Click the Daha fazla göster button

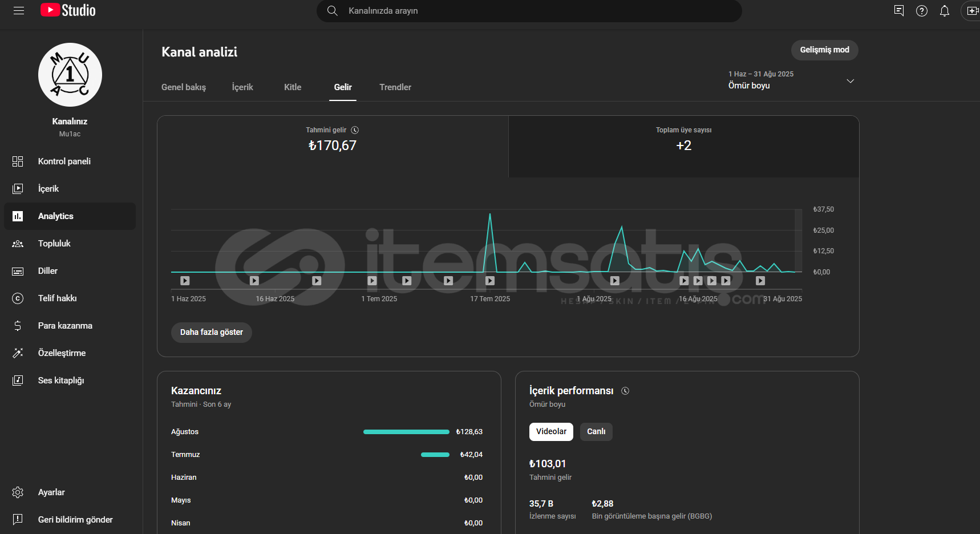pos(212,333)
